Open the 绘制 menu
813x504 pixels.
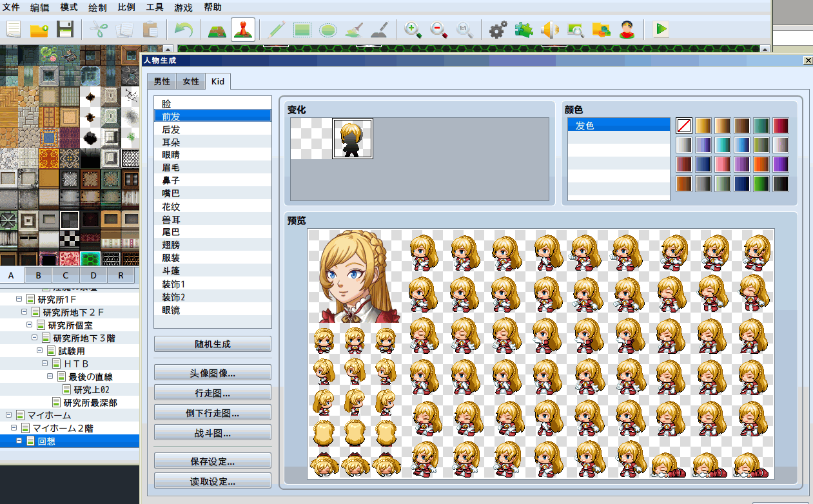point(97,8)
